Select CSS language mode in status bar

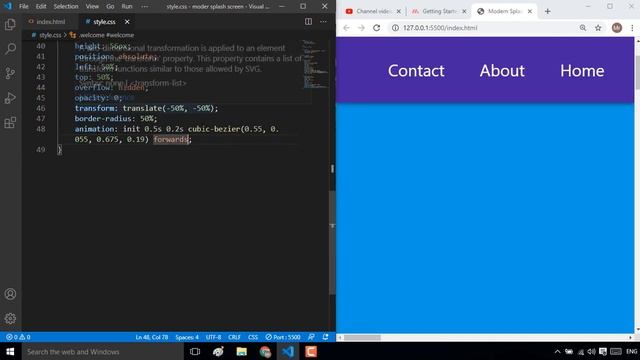point(253,337)
